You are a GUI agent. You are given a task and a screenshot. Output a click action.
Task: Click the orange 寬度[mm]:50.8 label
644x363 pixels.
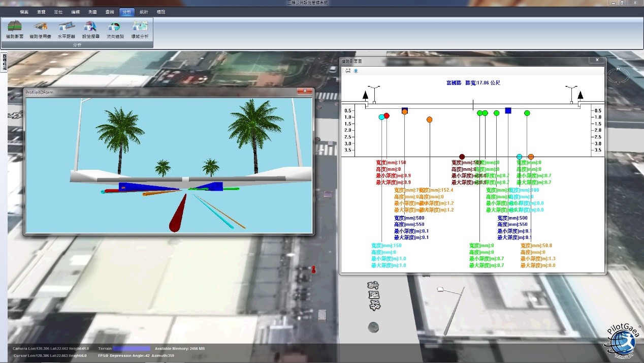point(536,246)
